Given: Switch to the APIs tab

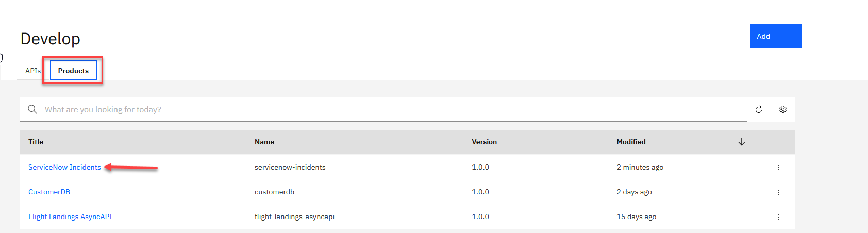Looking at the screenshot, I should (32, 71).
